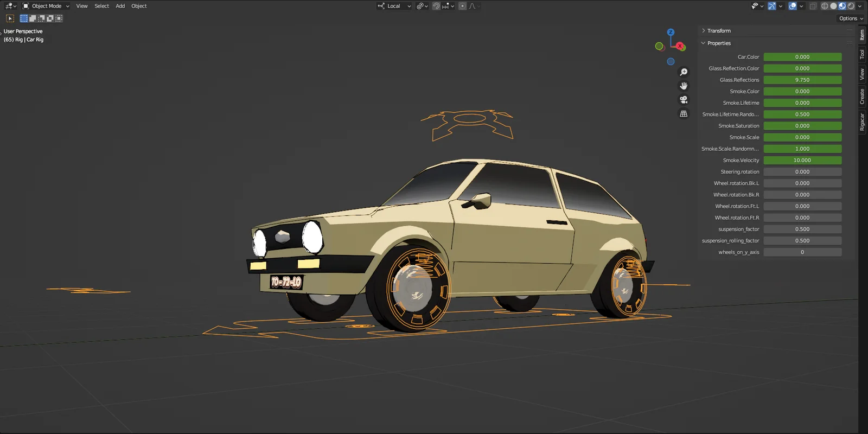Choose Invert Selection mode
Image resolution: width=868 pixels, height=434 pixels.
50,18
